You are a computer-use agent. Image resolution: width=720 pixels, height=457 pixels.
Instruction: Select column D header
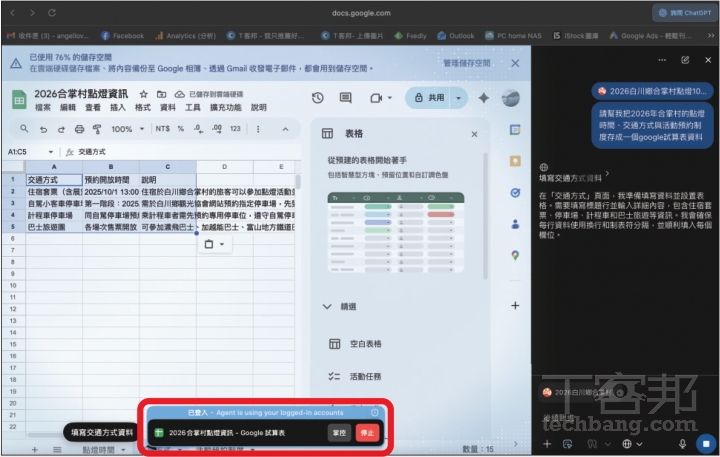click(225, 167)
